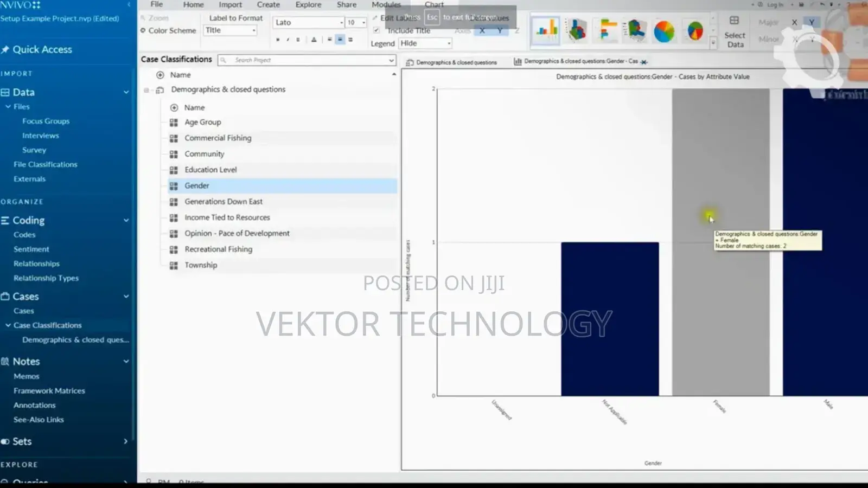The height and width of the screenshot is (488, 868).
Task: Open the Label to Format dropdown
Action: pyautogui.click(x=230, y=30)
